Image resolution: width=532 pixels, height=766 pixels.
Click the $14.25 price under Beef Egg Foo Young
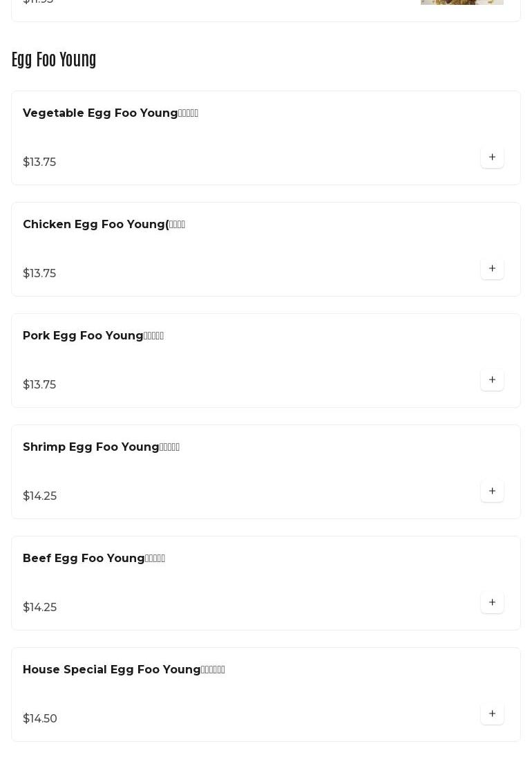(x=39, y=608)
